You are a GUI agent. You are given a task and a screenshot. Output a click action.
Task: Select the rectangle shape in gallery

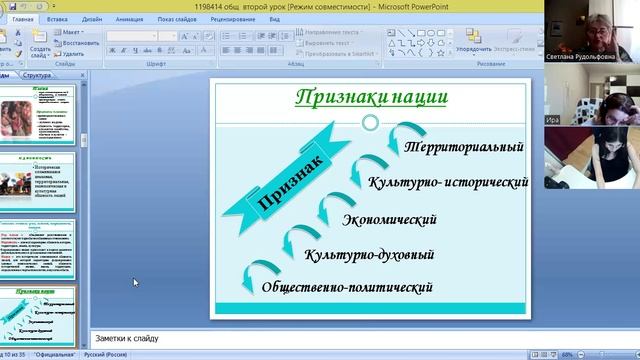(421, 33)
